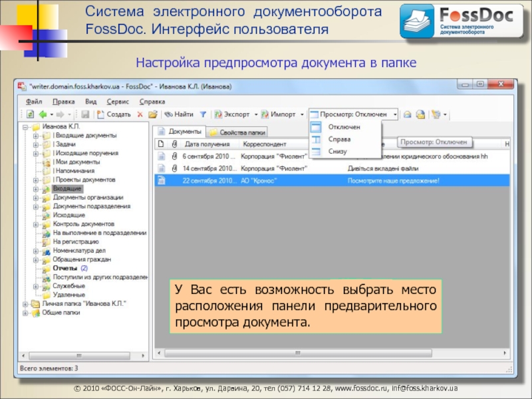This screenshot has height=399, width=532.
Task: Click the folder icon next to Отчеты
Action: [46, 269]
